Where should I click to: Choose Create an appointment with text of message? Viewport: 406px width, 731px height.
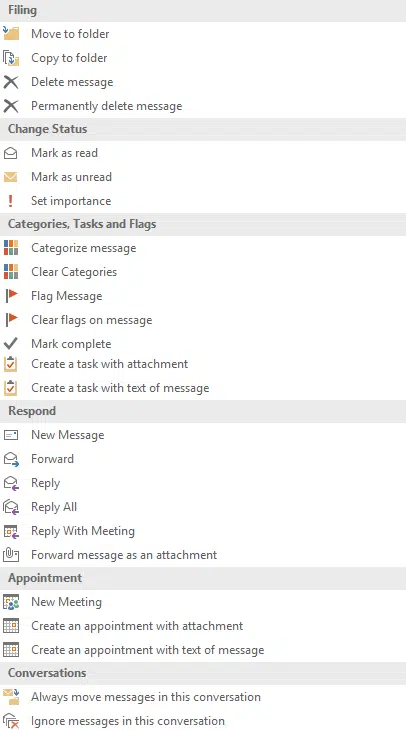point(147,650)
